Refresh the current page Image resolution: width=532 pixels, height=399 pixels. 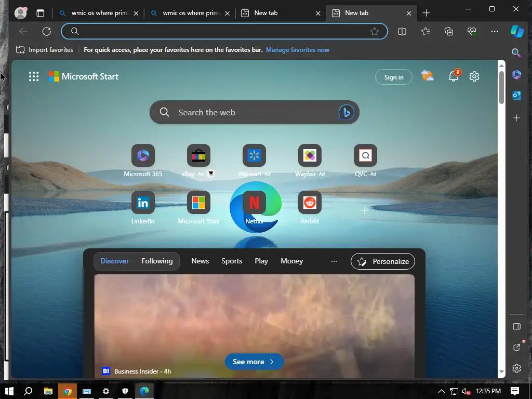(46, 32)
